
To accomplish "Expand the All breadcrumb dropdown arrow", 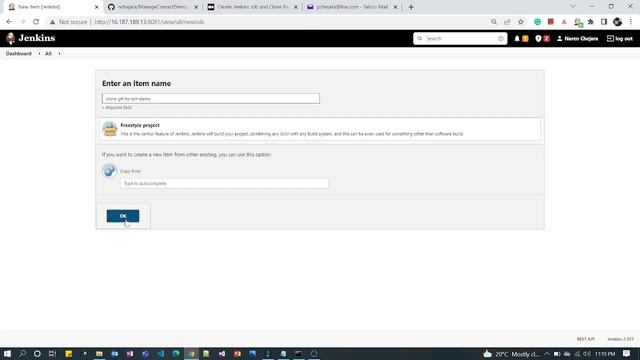I will click(59, 53).
